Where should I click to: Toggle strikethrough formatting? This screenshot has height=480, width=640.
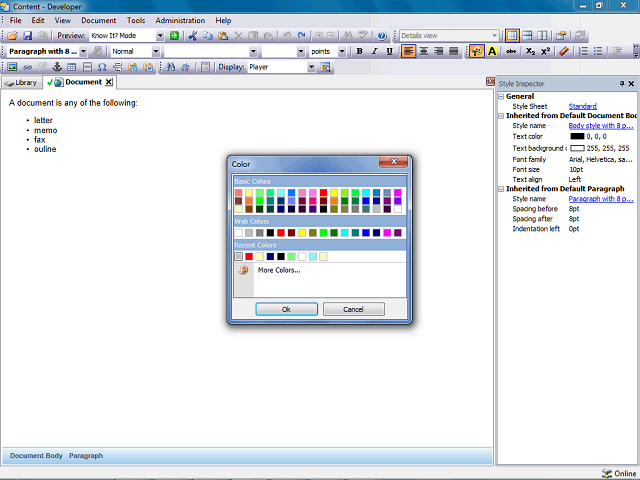[x=511, y=51]
